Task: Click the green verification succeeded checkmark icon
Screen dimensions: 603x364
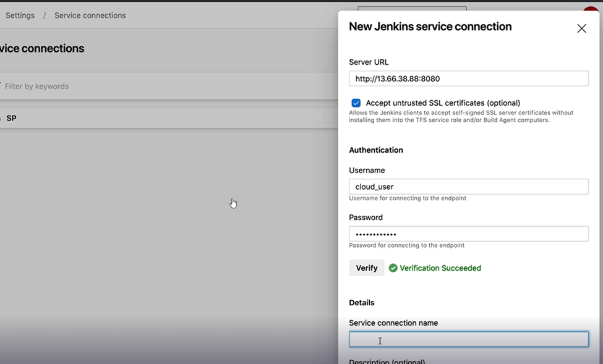Action: (x=393, y=268)
